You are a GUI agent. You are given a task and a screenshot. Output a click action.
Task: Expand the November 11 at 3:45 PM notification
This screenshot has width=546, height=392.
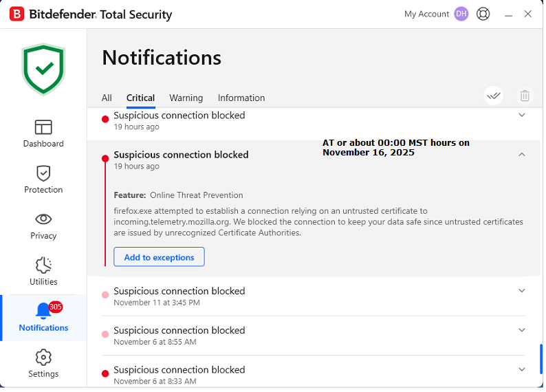click(x=521, y=291)
